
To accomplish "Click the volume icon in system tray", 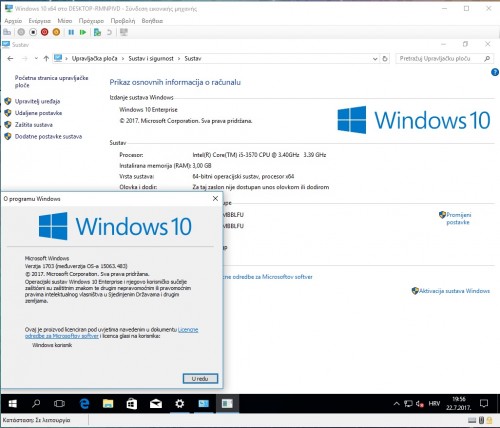I will 420,404.
